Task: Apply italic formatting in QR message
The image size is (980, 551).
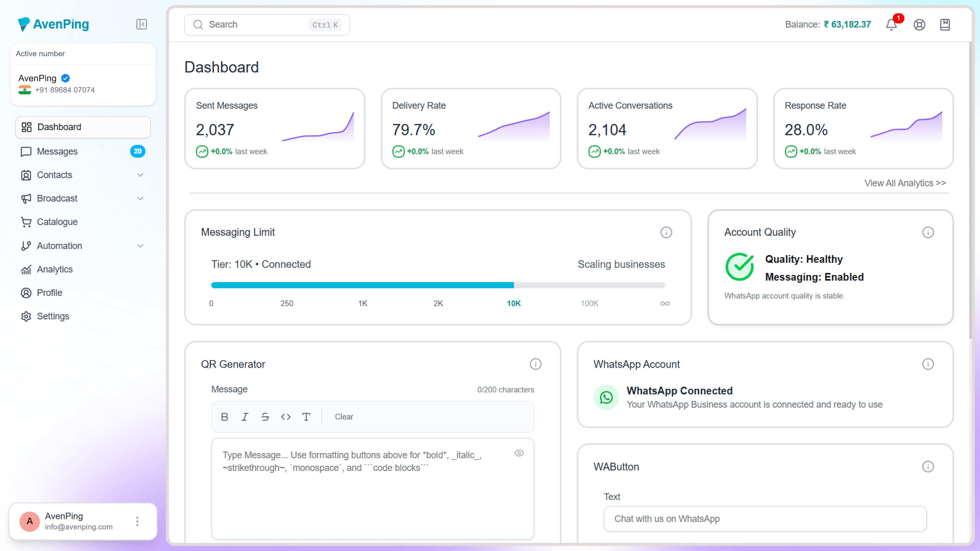Action: pos(245,417)
